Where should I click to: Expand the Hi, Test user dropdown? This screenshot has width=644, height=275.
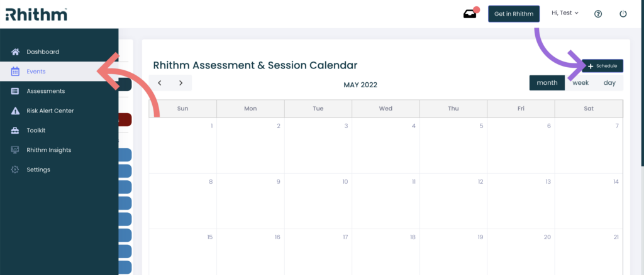(x=565, y=13)
